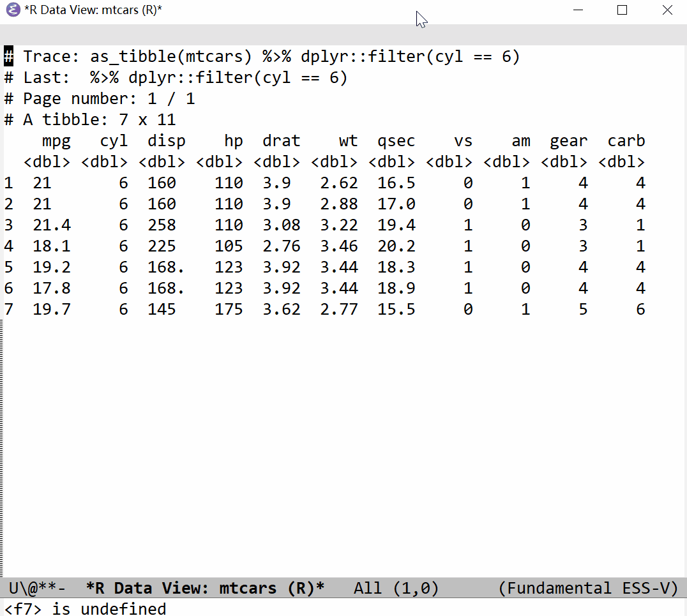Click the hp value 175 in row 7

229,310
